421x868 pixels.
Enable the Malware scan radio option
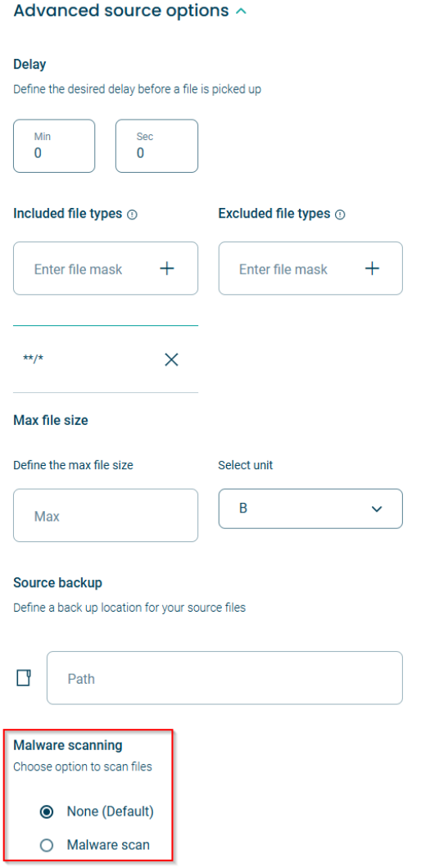click(x=47, y=845)
